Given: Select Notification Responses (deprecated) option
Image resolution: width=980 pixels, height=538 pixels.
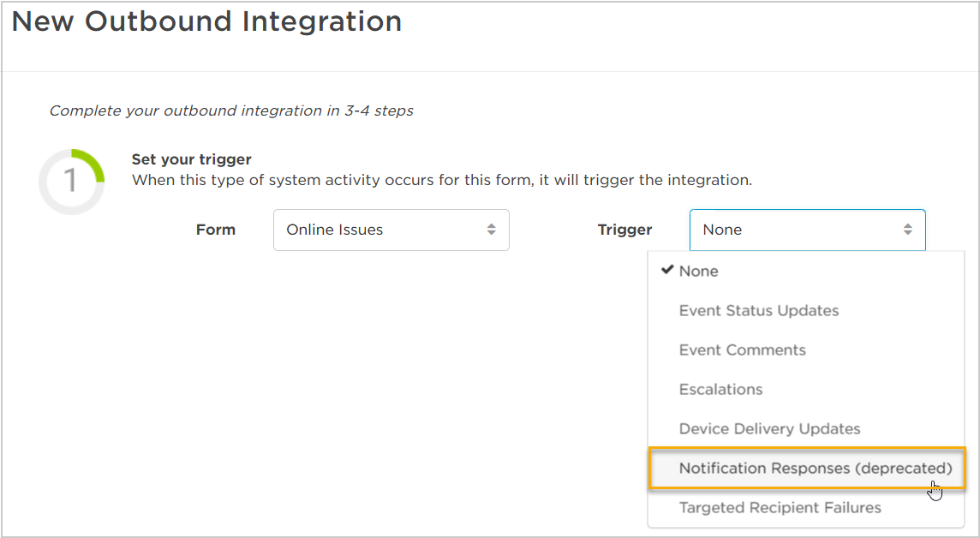Looking at the screenshot, I should coord(807,468).
